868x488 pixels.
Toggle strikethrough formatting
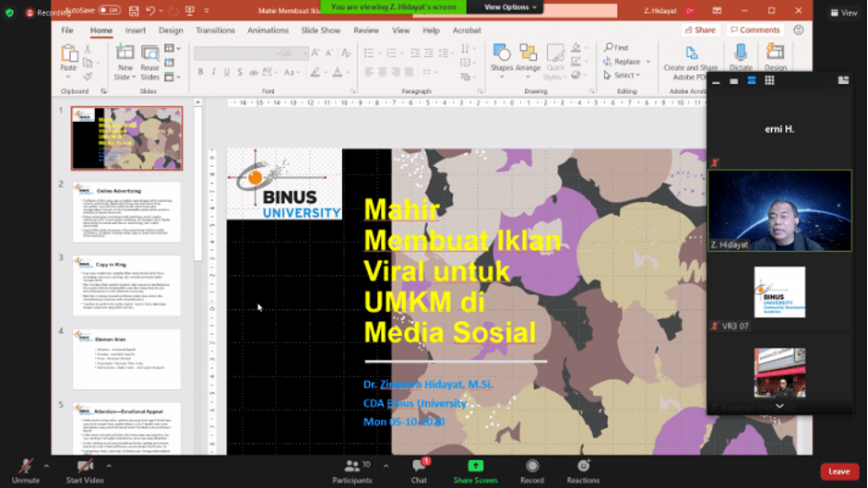tap(253, 72)
